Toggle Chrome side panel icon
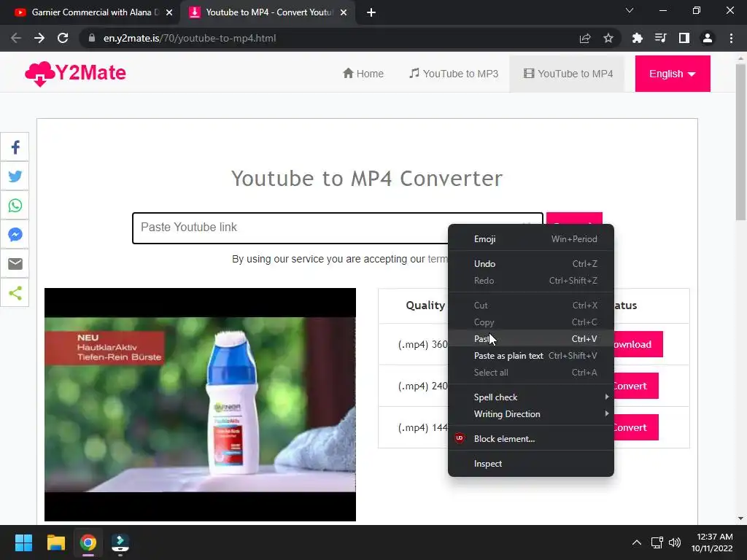 point(684,38)
